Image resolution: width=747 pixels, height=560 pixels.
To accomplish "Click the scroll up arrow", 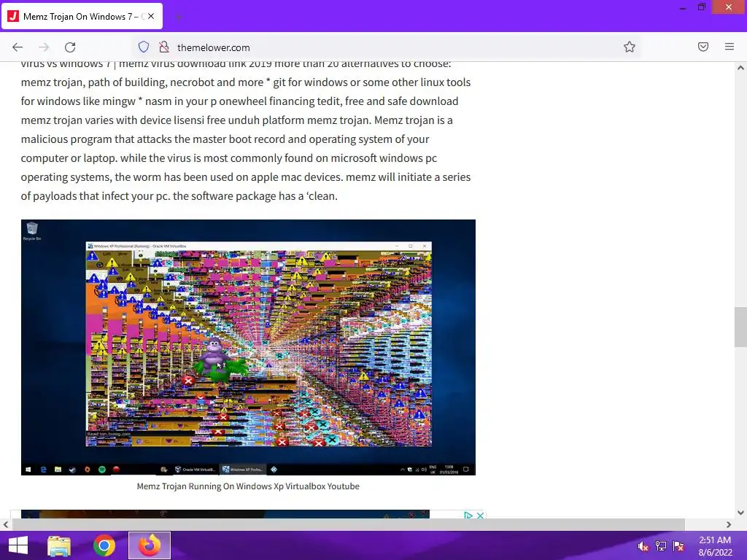I will 741,68.
